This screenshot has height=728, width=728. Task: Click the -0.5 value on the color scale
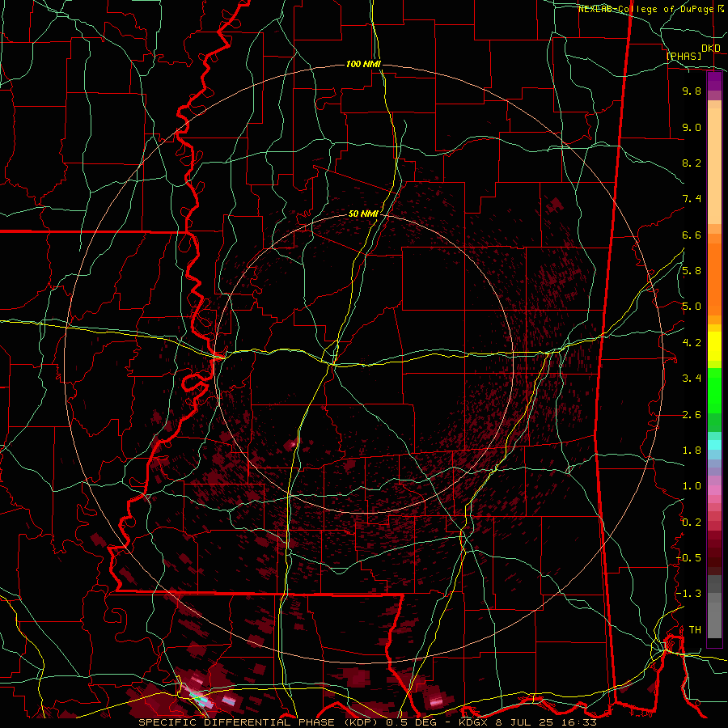(x=689, y=558)
